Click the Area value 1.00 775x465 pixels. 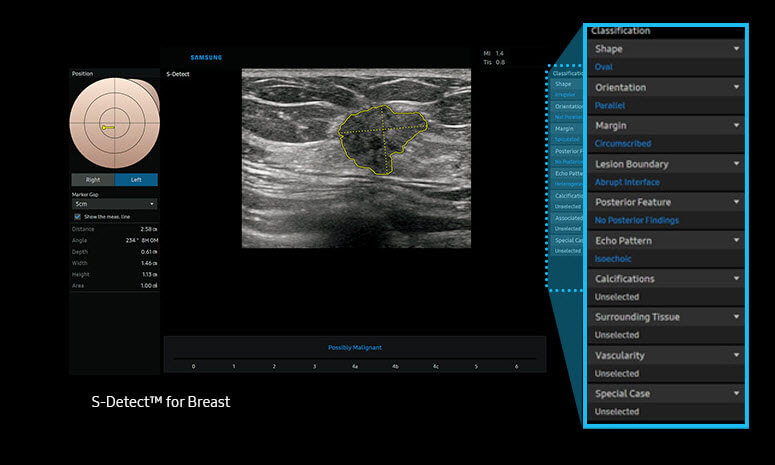click(x=149, y=286)
